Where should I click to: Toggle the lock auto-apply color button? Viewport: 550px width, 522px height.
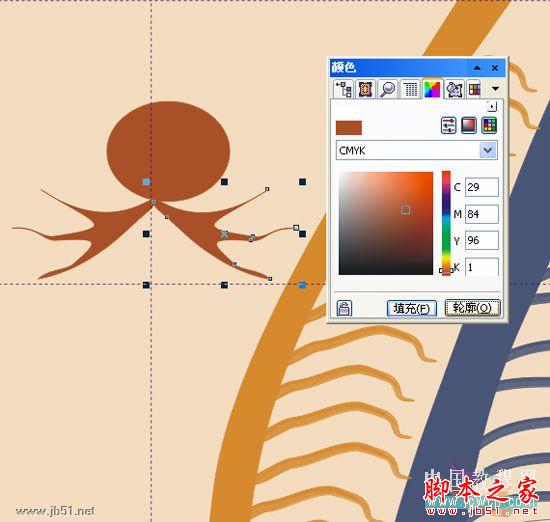coord(344,309)
